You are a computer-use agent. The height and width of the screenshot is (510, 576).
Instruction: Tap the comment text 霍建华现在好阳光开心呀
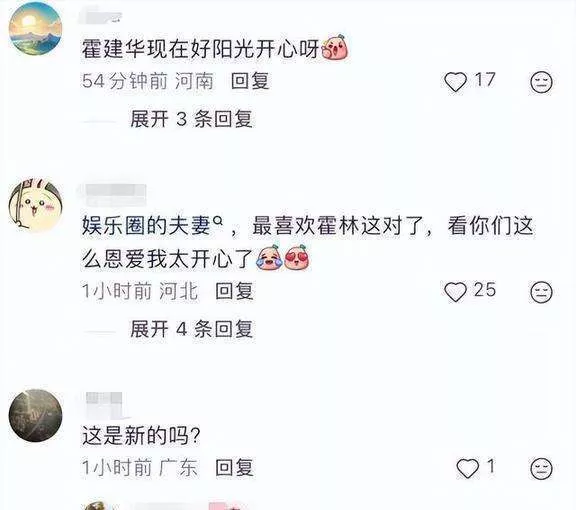tap(200, 49)
